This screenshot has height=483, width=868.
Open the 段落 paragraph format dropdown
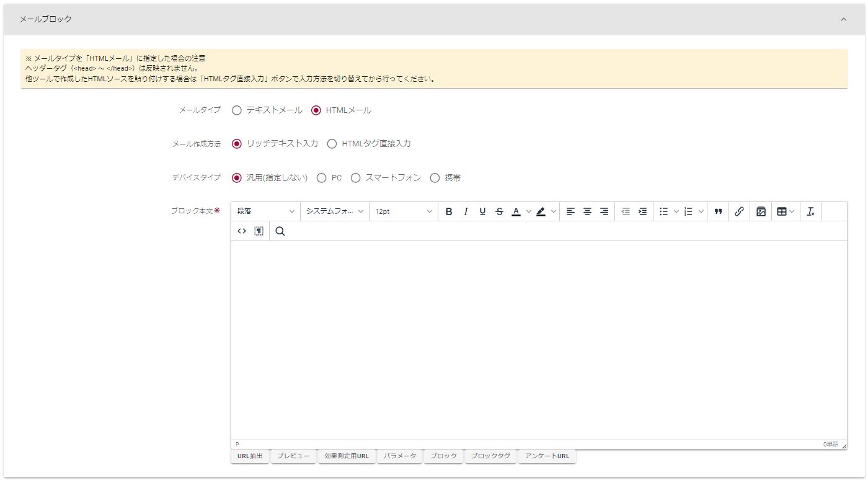(265, 211)
